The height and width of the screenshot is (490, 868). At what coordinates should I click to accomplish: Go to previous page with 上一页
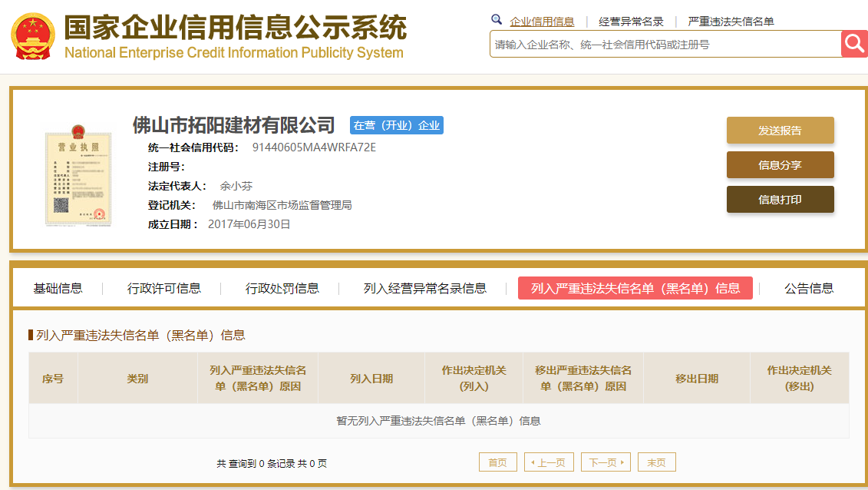[x=550, y=462]
